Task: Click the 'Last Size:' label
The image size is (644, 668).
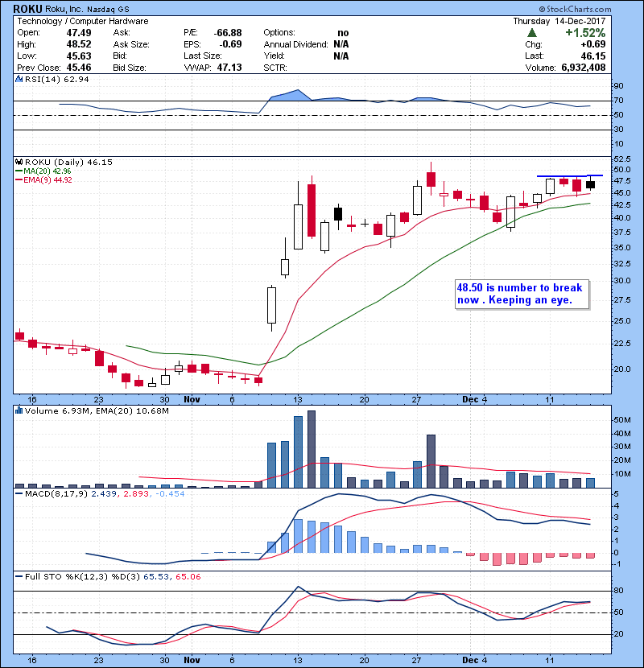Action: pyautogui.click(x=203, y=56)
